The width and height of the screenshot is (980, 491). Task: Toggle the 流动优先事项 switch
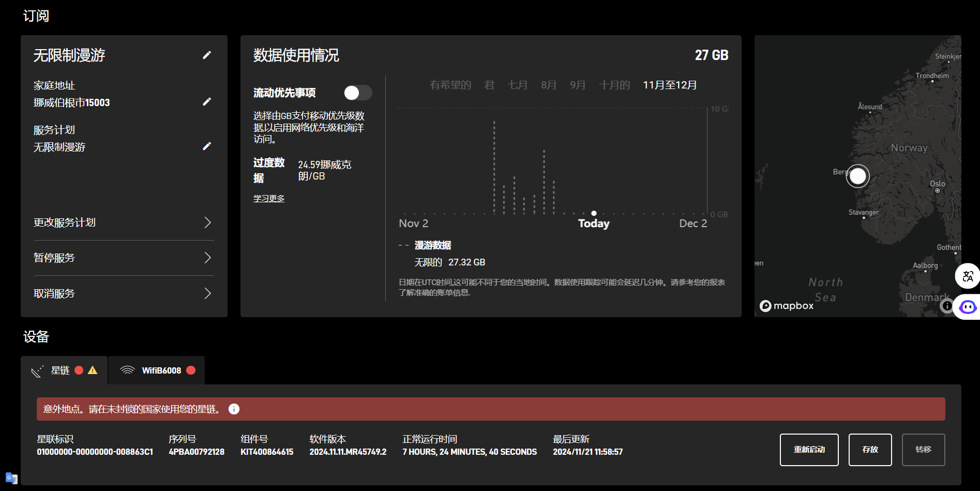click(358, 93)
